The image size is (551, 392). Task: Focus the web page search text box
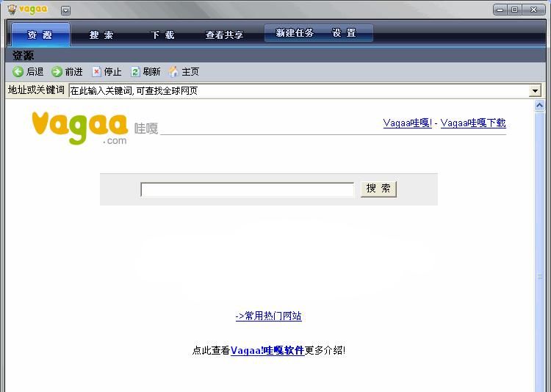click(247, 189)
